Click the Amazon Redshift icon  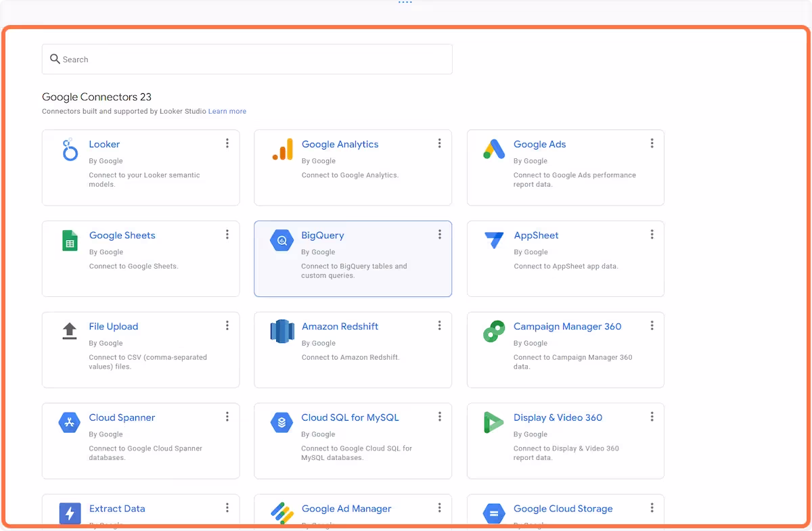(282, 331)
